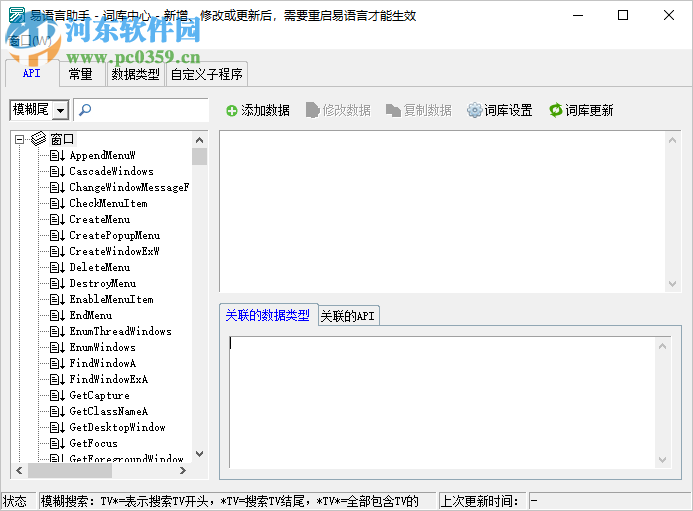This screenshot has width=693, height=511.
Task: Click the 词库更新 refresh icon
Action: [x=556, y=110]
